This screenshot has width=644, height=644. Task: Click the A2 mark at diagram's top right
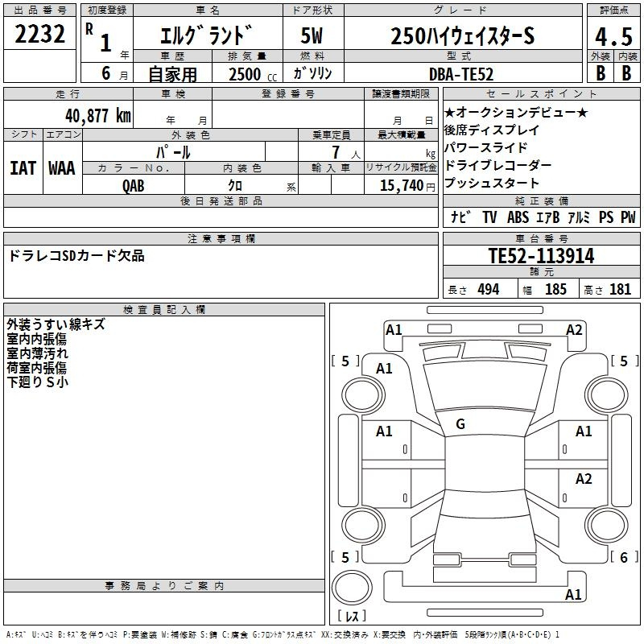pyautogui.click(x=574, y=329)
